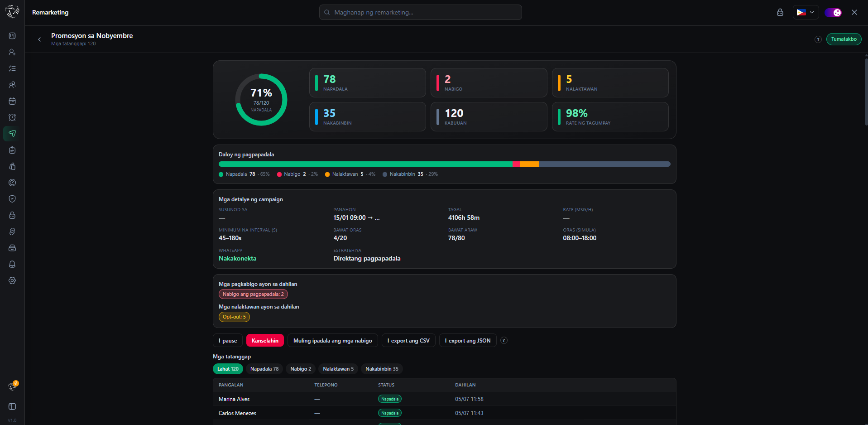Click Muling ipadala ang mga nabigo

coord(332,340)
